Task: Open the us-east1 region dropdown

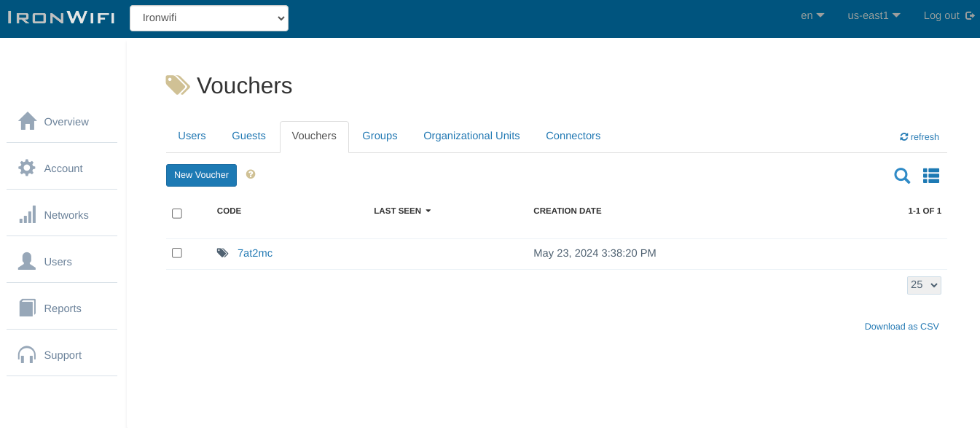Action: [x=874, y=15]
